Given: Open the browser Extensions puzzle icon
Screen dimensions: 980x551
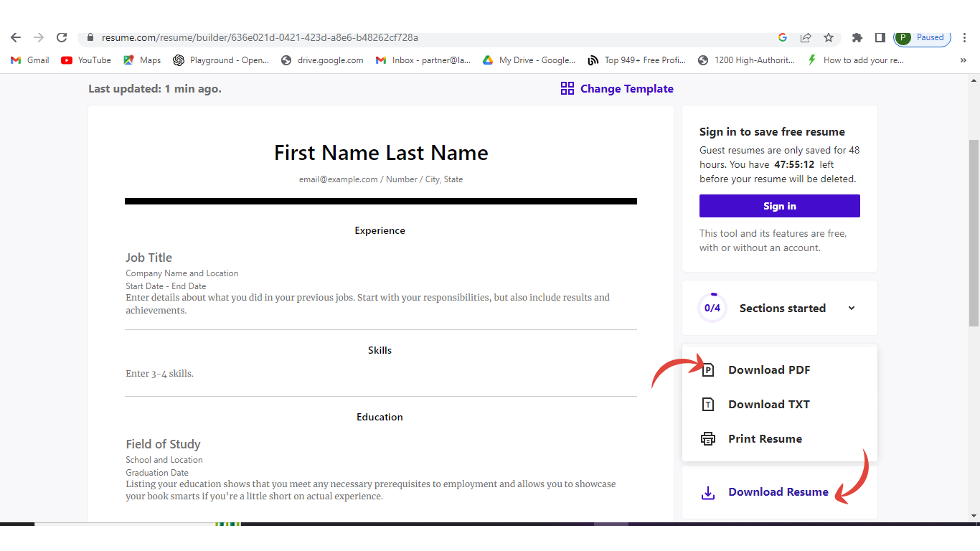Looking at the screenshot, I should coord(857,37).
